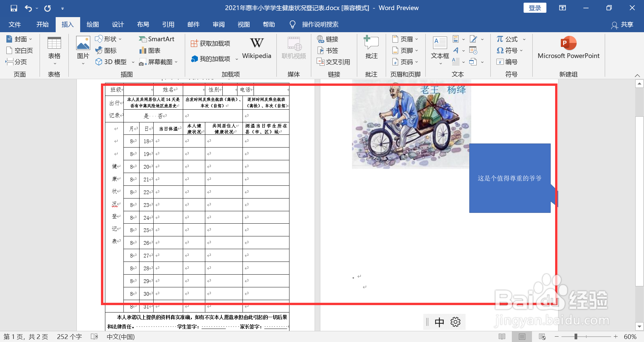Open the Footer (页脚) dropdown
This screenshot has height=342, width=644.
click(x=405, y=50)
